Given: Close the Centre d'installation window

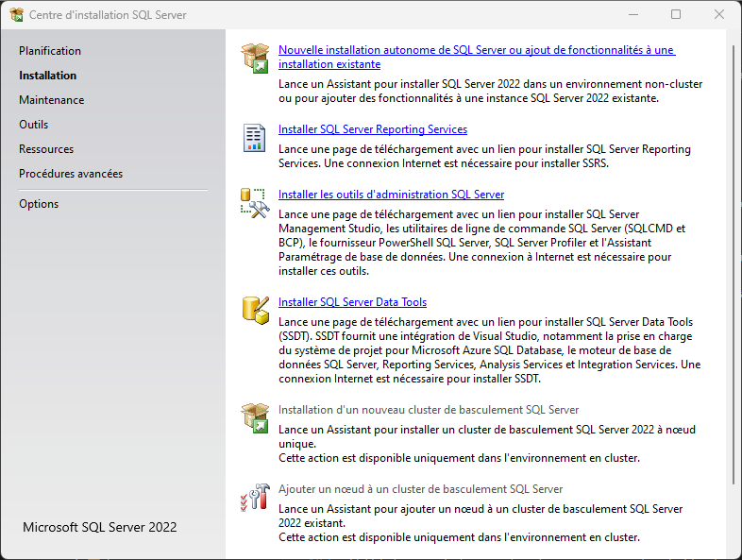Looking at the screenshot, I should click(718, 15).
